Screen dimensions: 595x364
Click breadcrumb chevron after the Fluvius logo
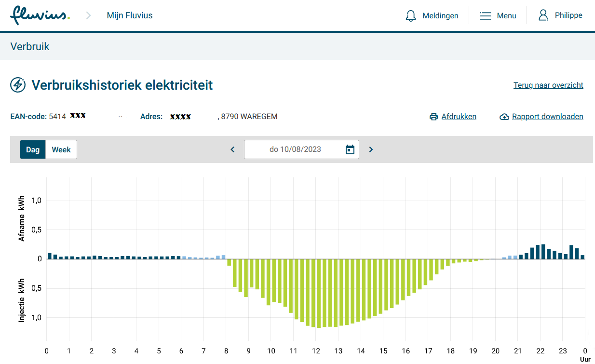88,15
